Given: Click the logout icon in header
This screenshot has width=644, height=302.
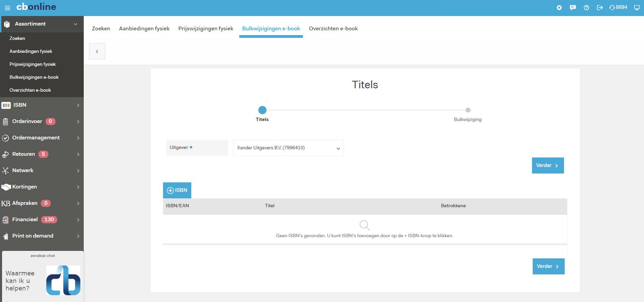Looking at the screenshot, I should tap(600, 7).
